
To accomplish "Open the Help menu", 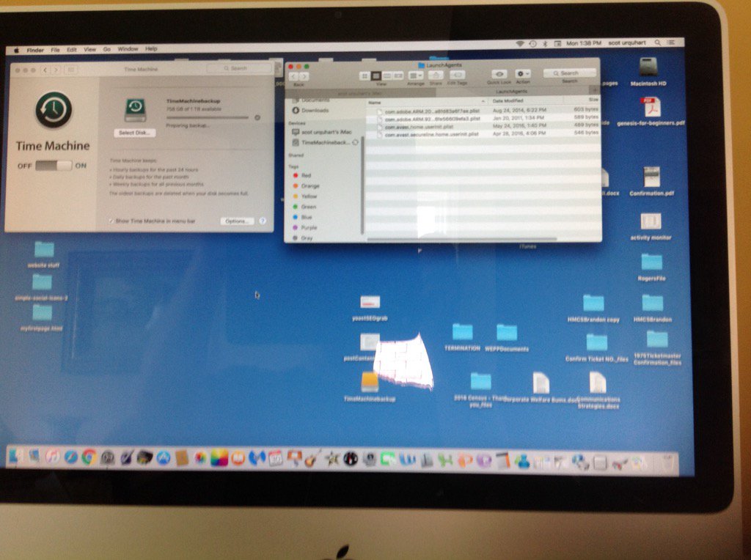I will click(151, 49).
